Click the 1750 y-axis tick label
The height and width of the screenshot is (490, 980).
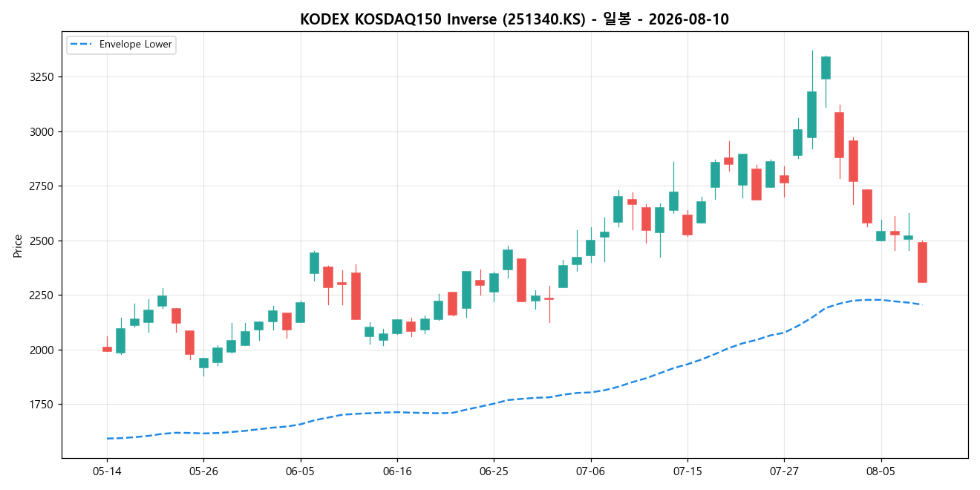[x=43, y=405]
